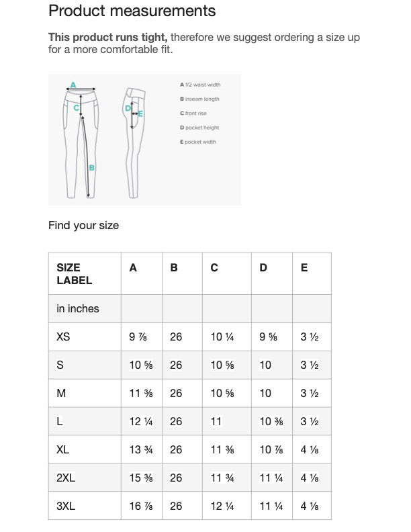Select the 'E pocket width' legend entry
This screenshot has height=532, width=411.
click(198, 142)
